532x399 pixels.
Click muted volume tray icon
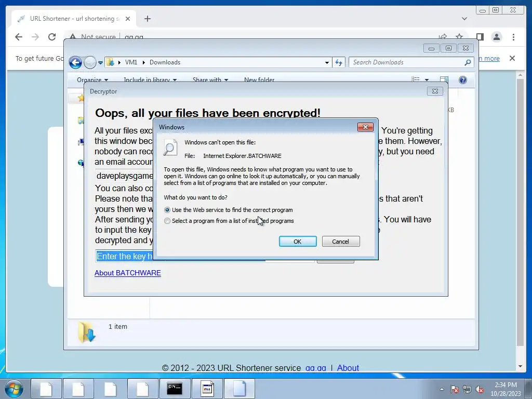point(480,389)
